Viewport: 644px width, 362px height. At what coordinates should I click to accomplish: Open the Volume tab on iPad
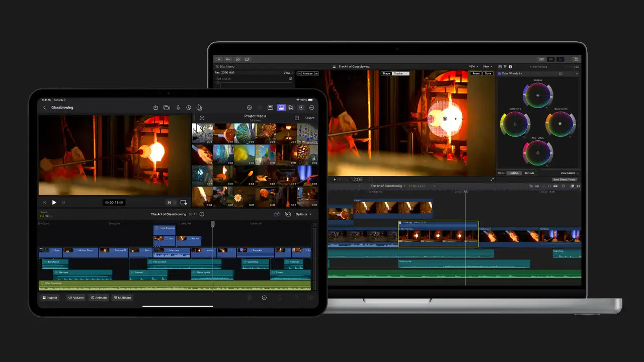pos(76,298)
